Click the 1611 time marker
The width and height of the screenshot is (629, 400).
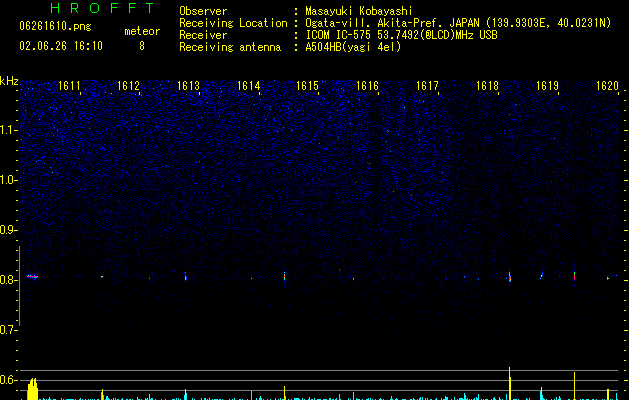pos(69,86)
